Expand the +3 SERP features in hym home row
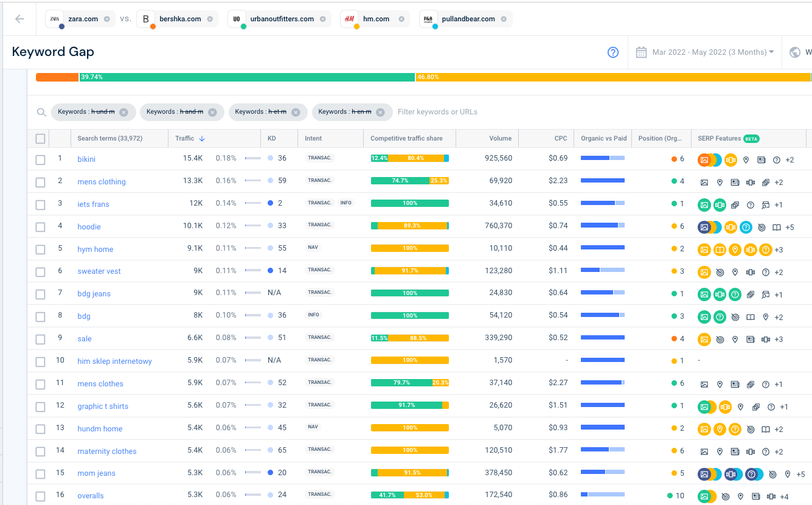Screen dimensions: 812x505 (779, 250)
